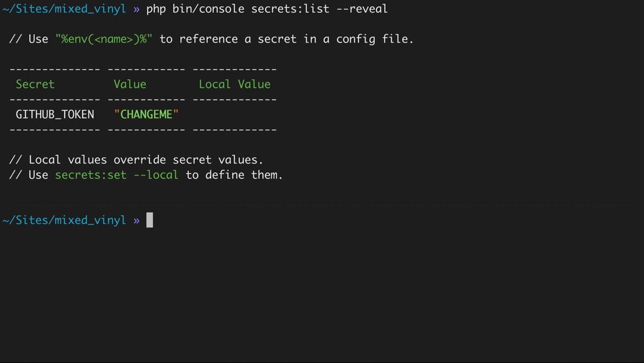
Task: Click the "%env(<name>)%" green text
Action: (x=104, y=39)
